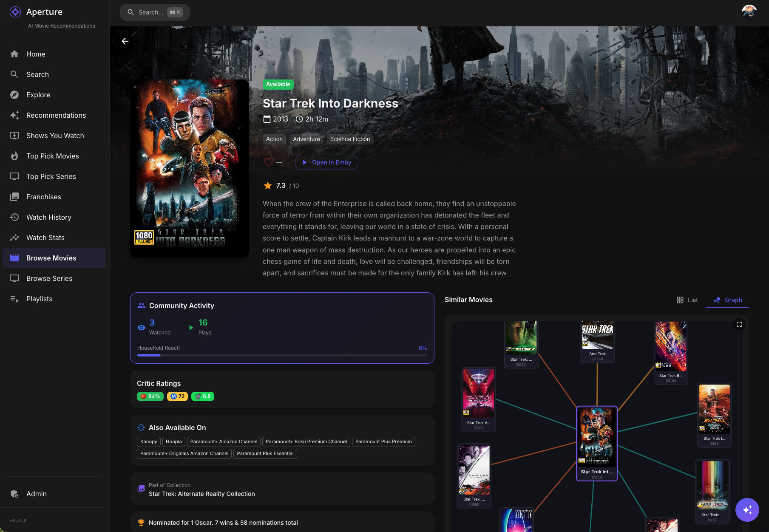
Task: Click the Kanopy provider chip
Action: pos(149,442)
